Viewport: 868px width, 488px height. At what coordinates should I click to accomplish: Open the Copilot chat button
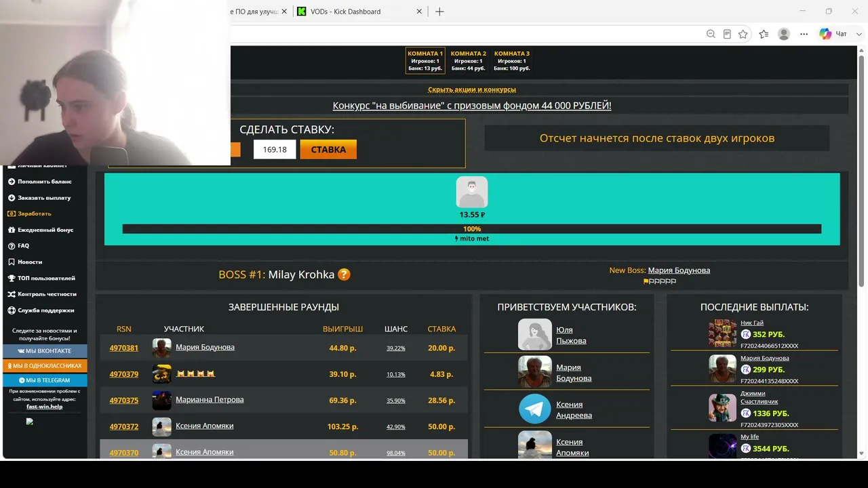tap(833, 34)
